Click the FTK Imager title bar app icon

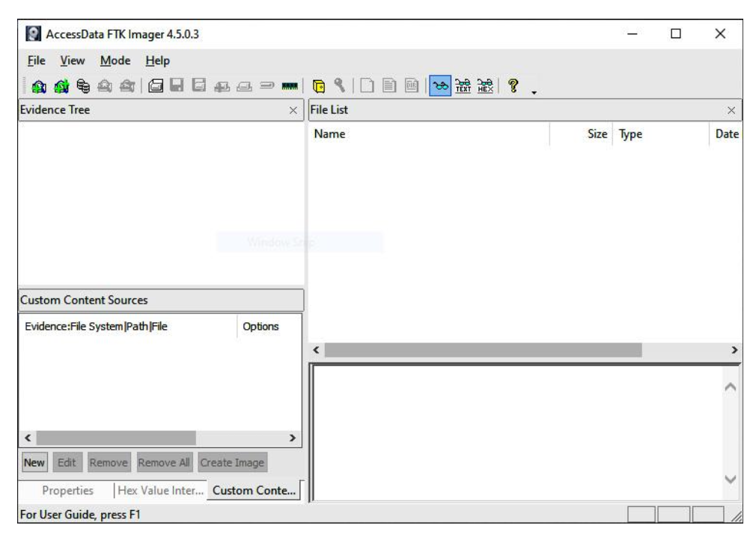(x=33, y=34)
